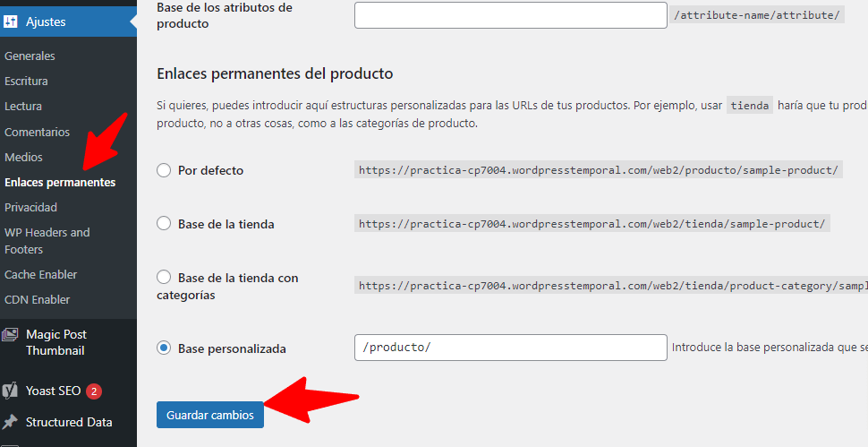Click the Magic Post Thumbnail icon
Viewport: 868px width, 447px height.
10,334
